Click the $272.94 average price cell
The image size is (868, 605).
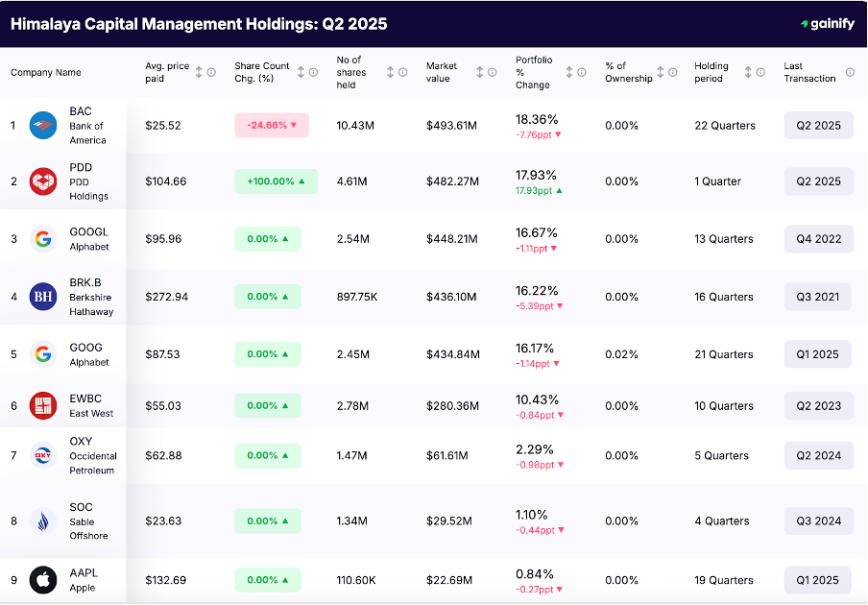[167, 297]
